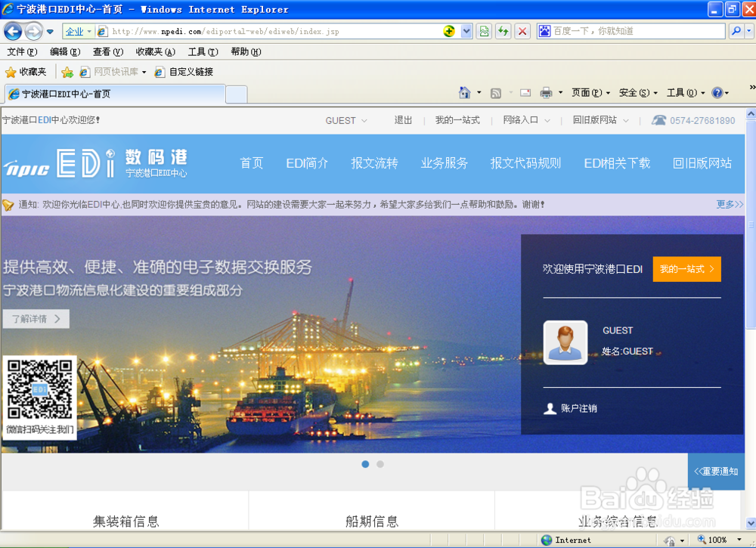Click the orange 我的一站式 button
The width and height of the screenshot is (756, 548).
coord(686,269)
